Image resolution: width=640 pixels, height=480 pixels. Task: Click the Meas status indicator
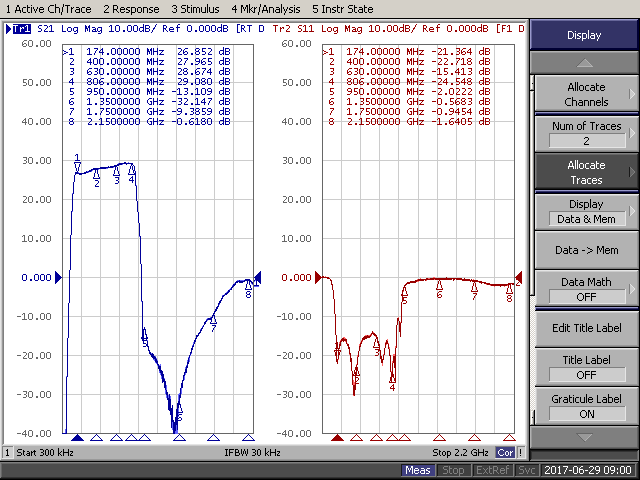pos(418,470)
